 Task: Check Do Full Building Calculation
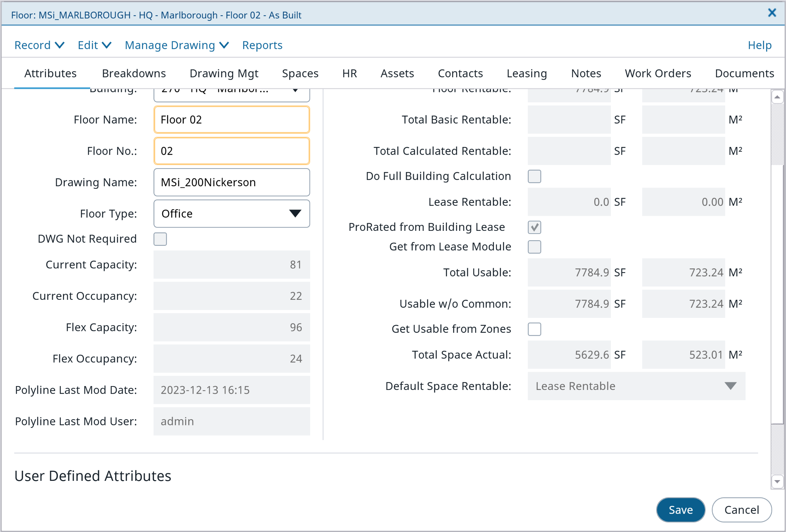pos(534,177)
